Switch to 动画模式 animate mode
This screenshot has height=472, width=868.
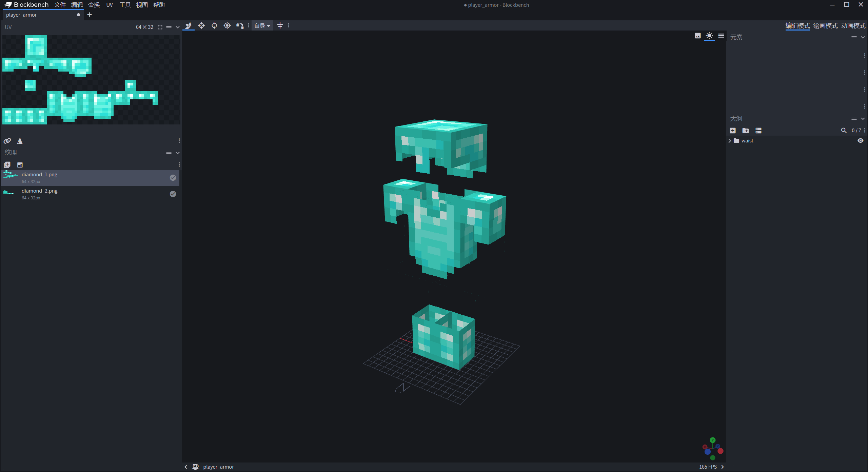(853, 26)
